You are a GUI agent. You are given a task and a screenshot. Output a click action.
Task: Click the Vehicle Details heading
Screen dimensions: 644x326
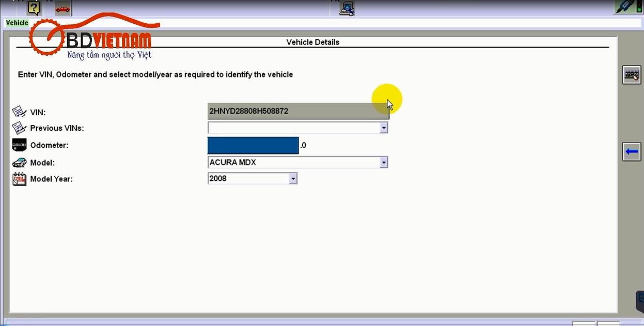(x=313, y=42)
